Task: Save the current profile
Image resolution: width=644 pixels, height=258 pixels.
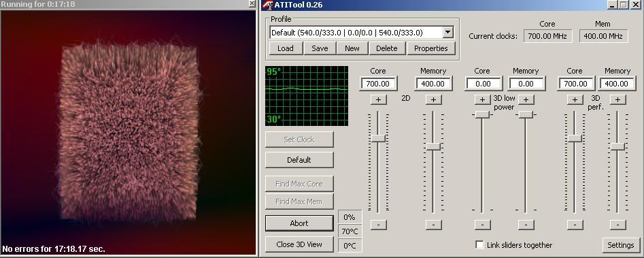Action: pos(320,48)
